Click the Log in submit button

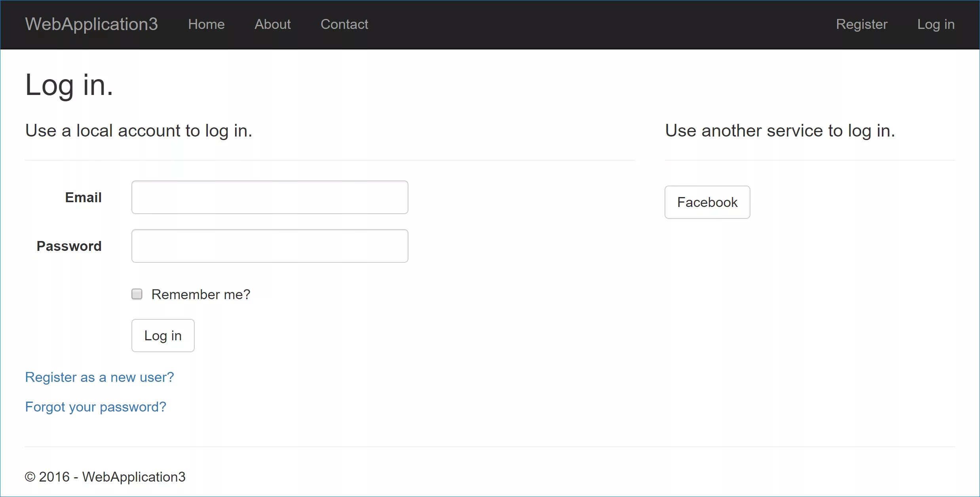click(x=163, y=335)
